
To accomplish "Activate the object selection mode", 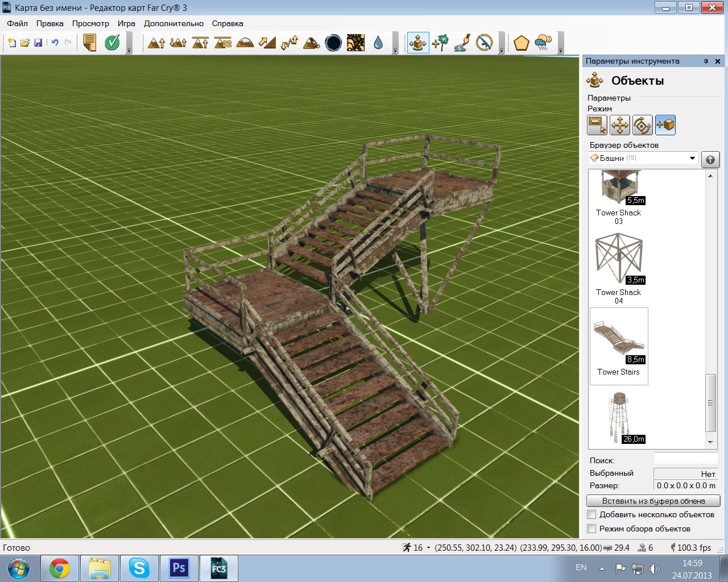I will [597, 125].
